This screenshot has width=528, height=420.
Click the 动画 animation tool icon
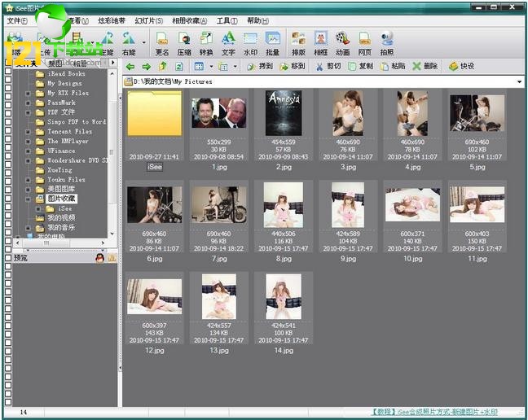342,42
